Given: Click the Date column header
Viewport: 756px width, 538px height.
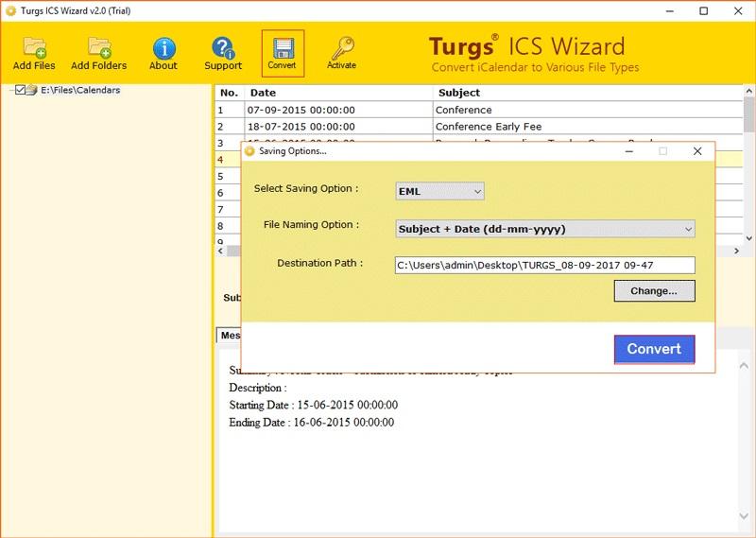Looking at the screenshot, I should pos(339,93).
